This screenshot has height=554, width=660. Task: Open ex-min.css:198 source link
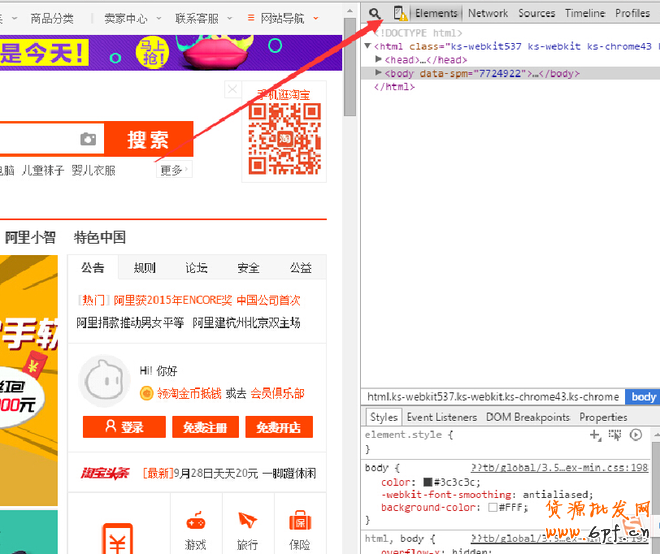point(559,468)
